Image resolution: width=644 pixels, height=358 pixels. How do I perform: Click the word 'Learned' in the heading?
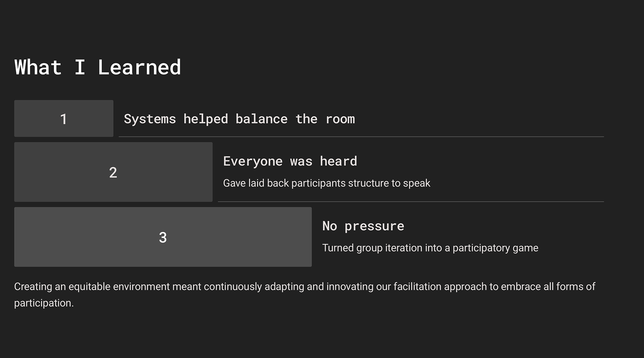pos(140,67)
